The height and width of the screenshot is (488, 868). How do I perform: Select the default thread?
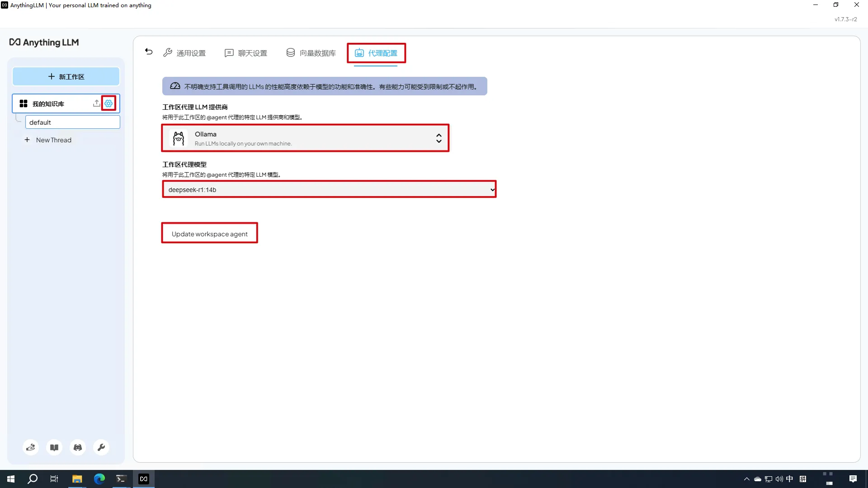[72, 122]
